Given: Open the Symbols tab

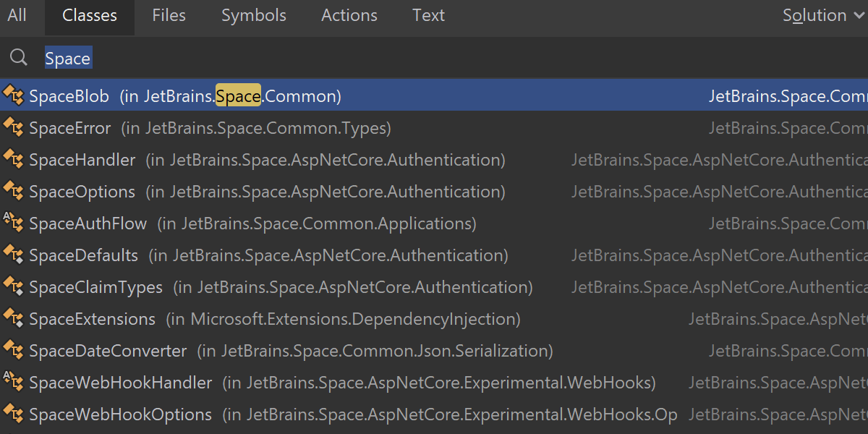Looking at the screenshot, I should pyautogui.click(x=253, y=16).
